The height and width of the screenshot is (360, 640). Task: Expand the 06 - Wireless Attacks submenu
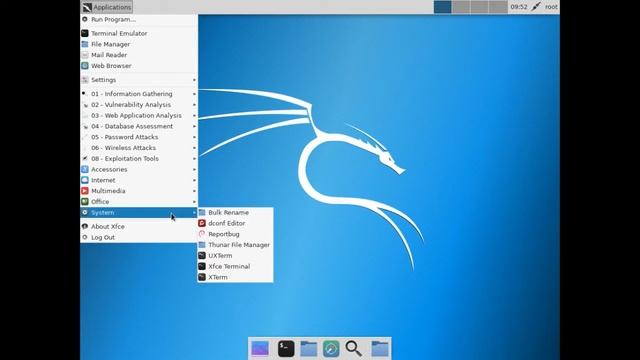point(194,148)
